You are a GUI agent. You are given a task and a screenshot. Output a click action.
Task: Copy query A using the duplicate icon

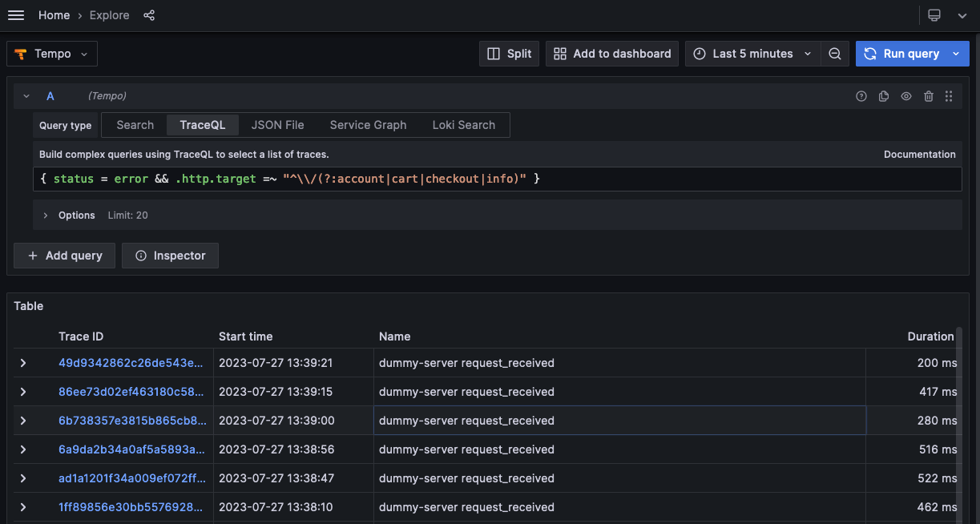[x=883, y=95]
